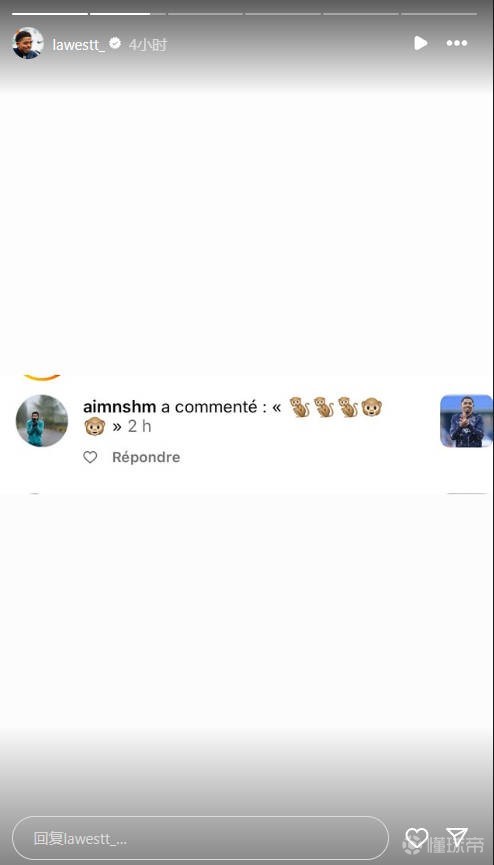Open the lawestt_ username link
This screenshot has height=865, width=494.
[78, 44]
